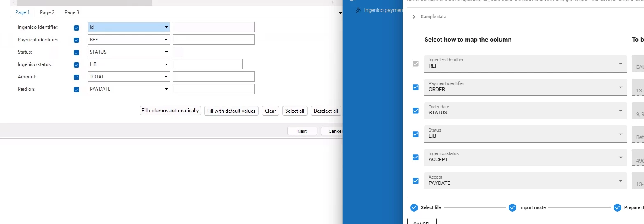Click the scrollbar right arrow at top
Image resolution: width=644 pixels, height=224 pixels.
pyautogui.click(x=332, y=2)
